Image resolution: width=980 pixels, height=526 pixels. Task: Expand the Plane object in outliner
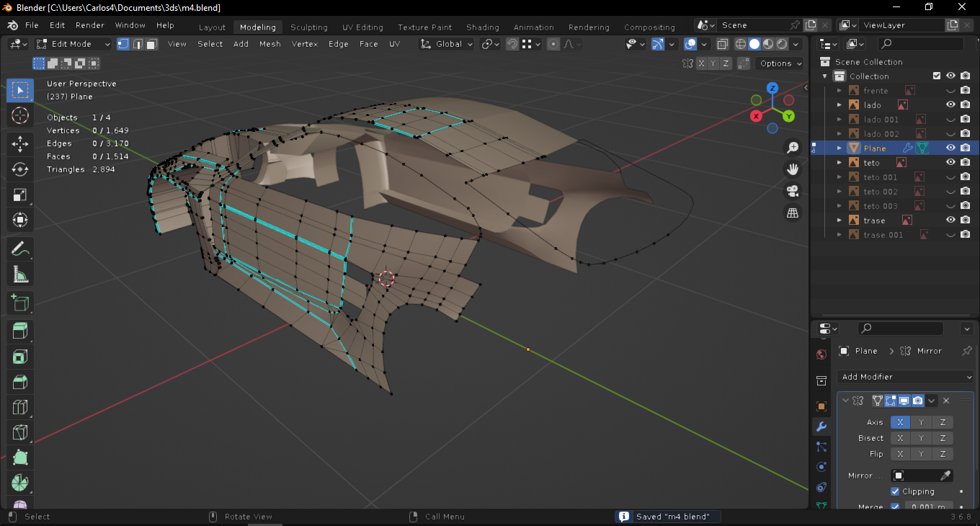[x=839, y=148]
